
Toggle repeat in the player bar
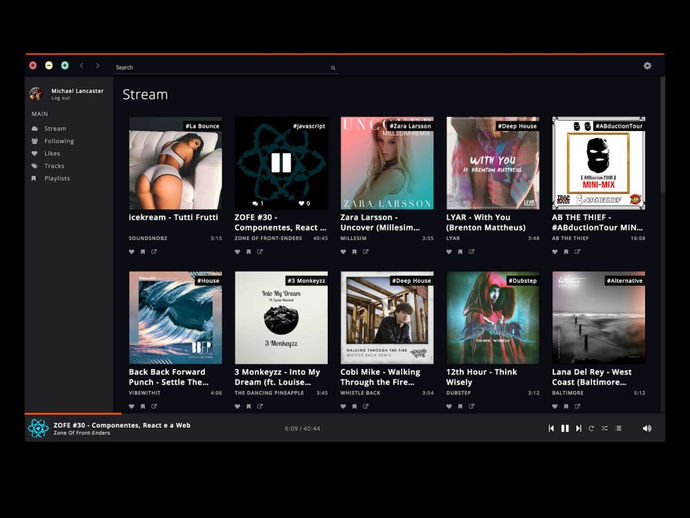[x=591, y=428]
